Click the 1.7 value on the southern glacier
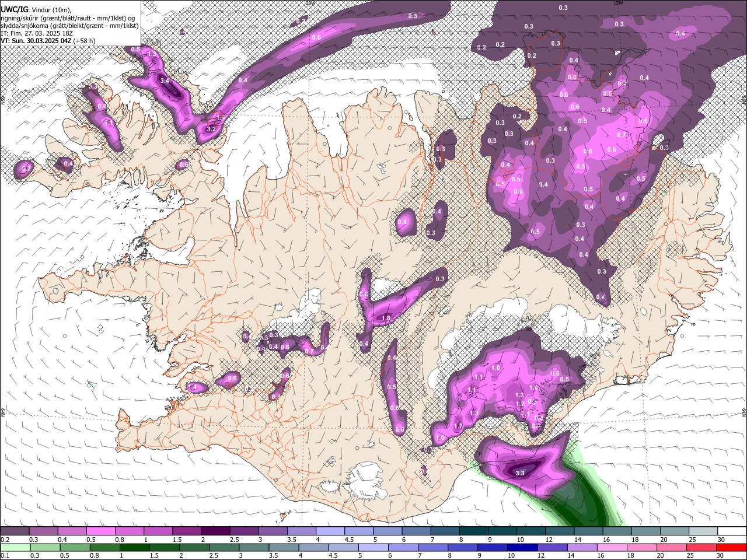 [x=458, y=426]
